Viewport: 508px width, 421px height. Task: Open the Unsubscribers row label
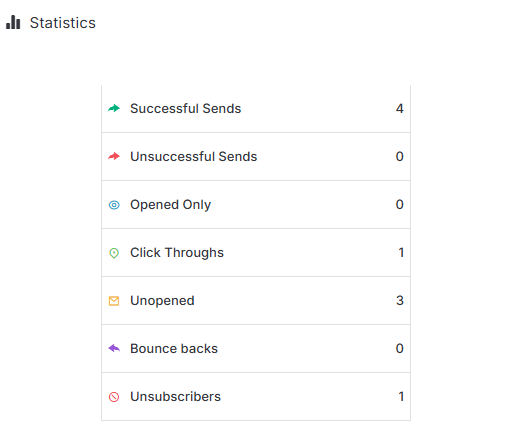click(175, 396)
